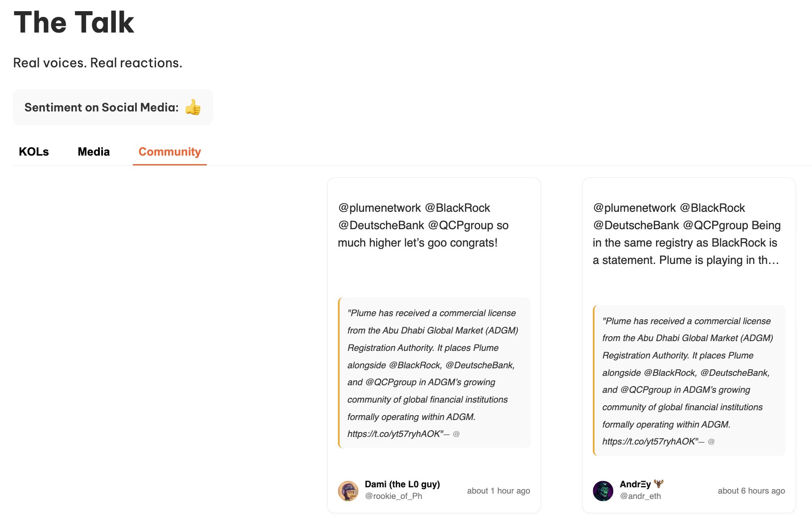Image resolution: width=812 pixels, height=527 pixels.
Task: Click the moose emoji beside AndrΞy
Action: click(659, 484)
